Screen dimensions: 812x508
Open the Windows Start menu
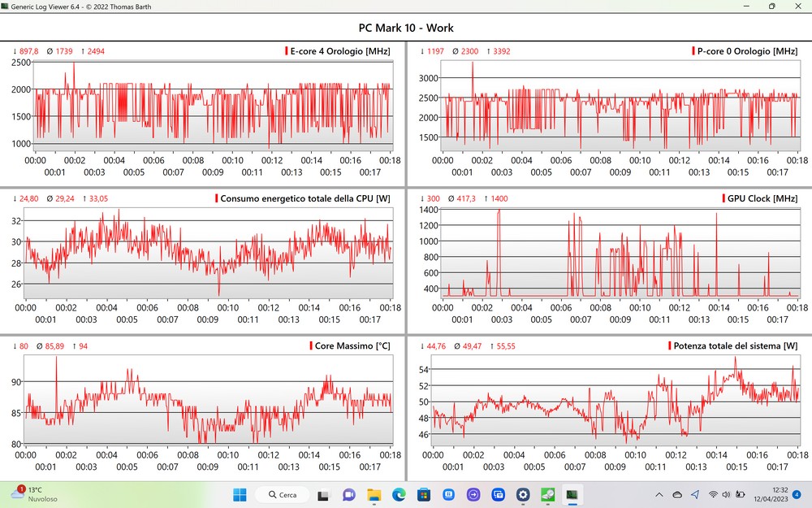(x=240, y=494)
